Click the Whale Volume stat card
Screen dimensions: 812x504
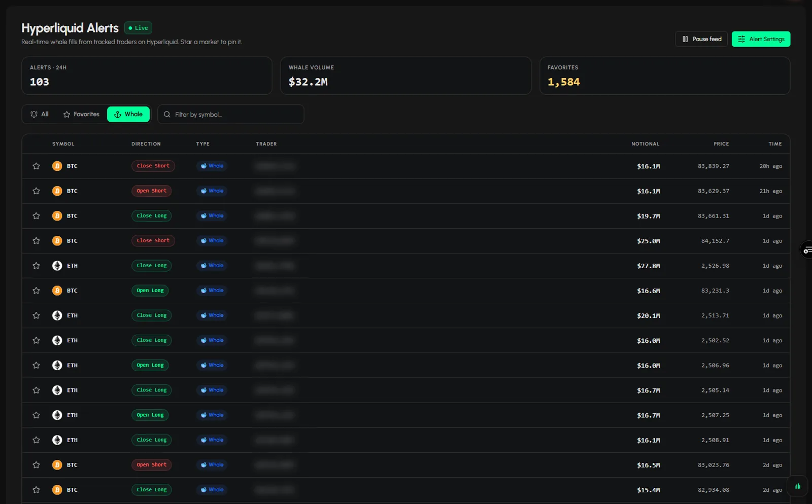(405, 76)
